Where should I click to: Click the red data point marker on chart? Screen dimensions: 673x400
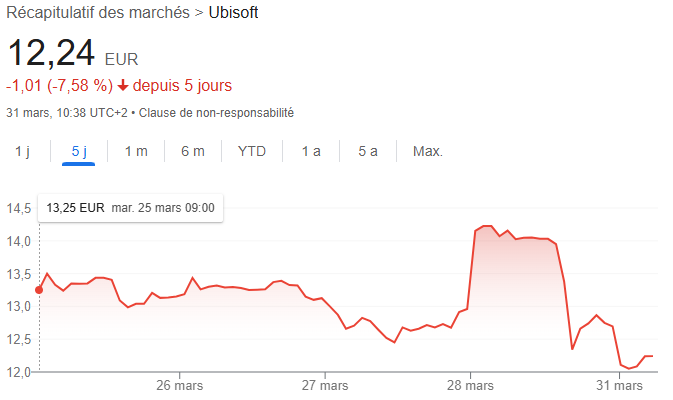coord(39,290)
